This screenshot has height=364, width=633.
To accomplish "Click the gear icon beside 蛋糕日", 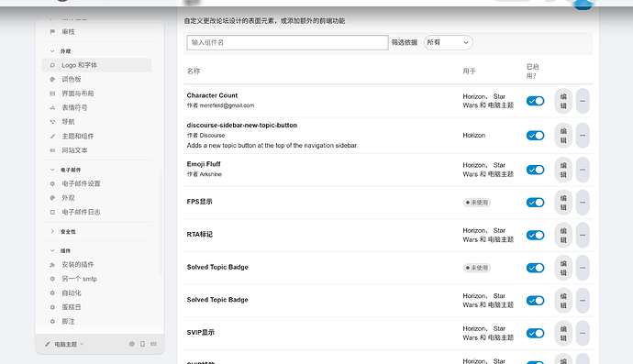I will [52, 307].
